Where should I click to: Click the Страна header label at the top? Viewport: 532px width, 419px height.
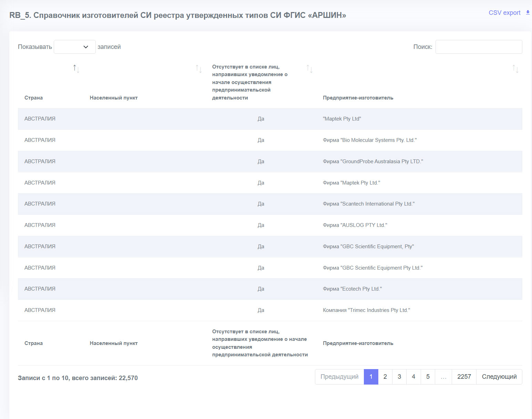33,98
